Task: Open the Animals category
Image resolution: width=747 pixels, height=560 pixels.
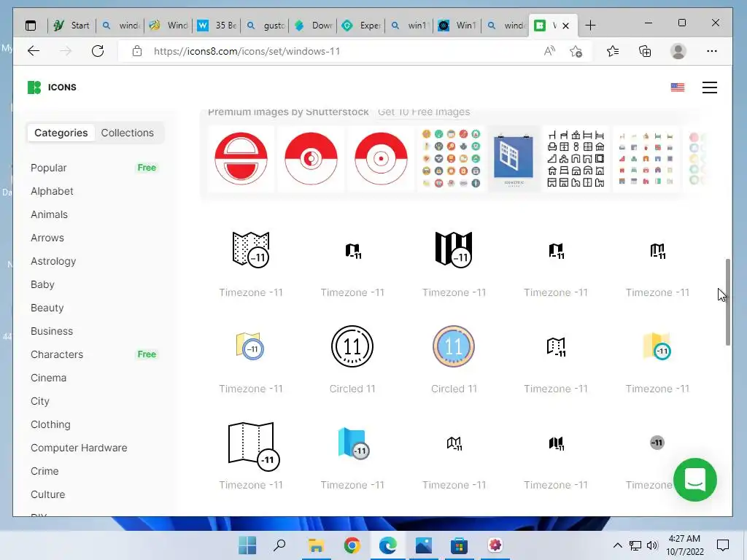Action: (49, 214)
